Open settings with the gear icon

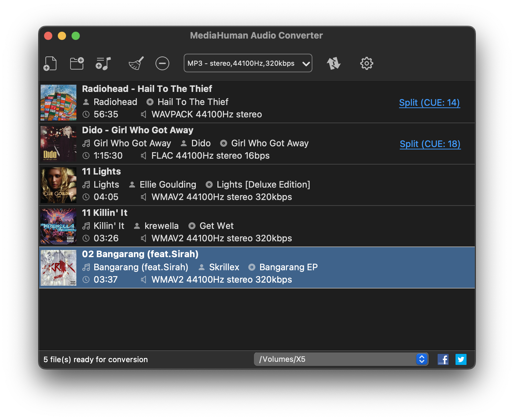[366, 63]
